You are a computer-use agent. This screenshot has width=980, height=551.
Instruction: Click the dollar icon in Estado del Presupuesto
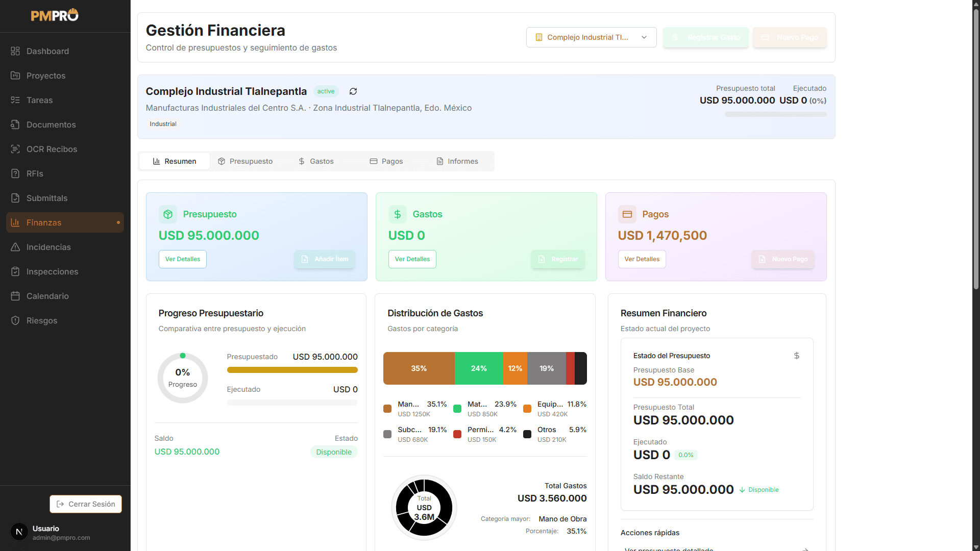click(x=796, y=356)
